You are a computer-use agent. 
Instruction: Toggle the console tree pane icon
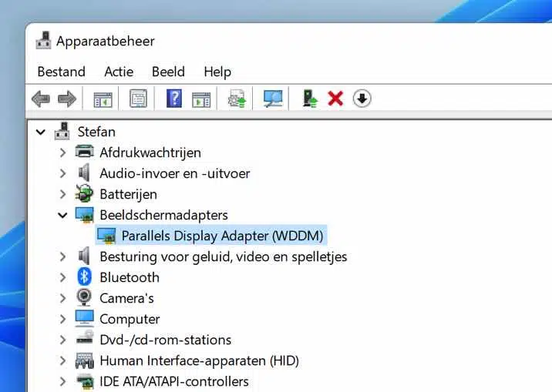coord(103,99)
